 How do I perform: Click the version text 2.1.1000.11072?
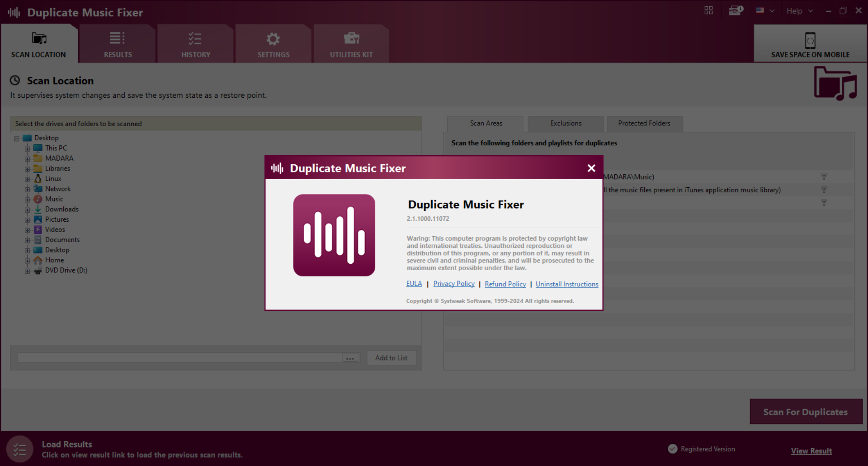point(428,219)
